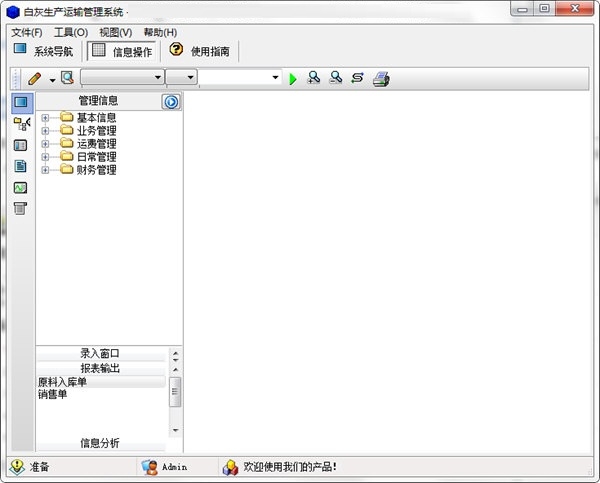600x483 pixels.
Task: Click the small up arrow beside 录入窗口
Action: (176, 353)
